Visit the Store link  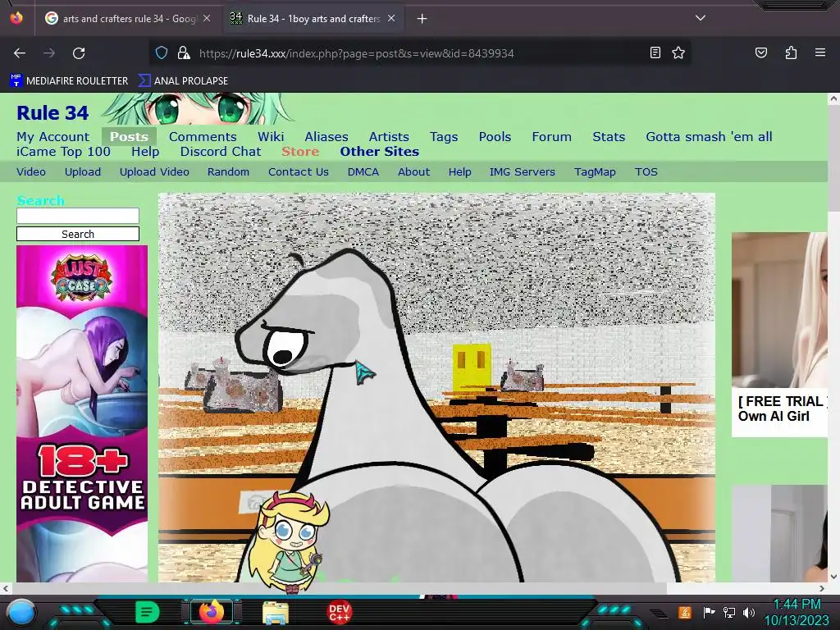click(300, 152)
